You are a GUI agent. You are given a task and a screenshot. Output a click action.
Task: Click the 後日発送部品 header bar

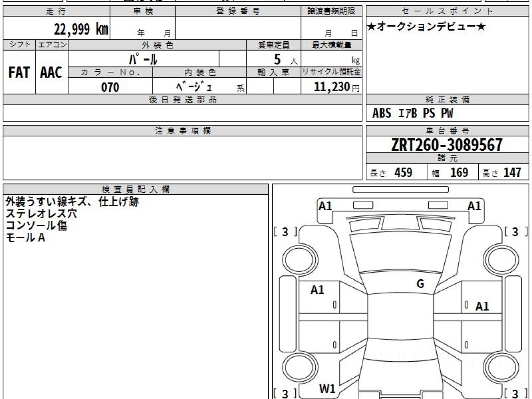point(182,100)
